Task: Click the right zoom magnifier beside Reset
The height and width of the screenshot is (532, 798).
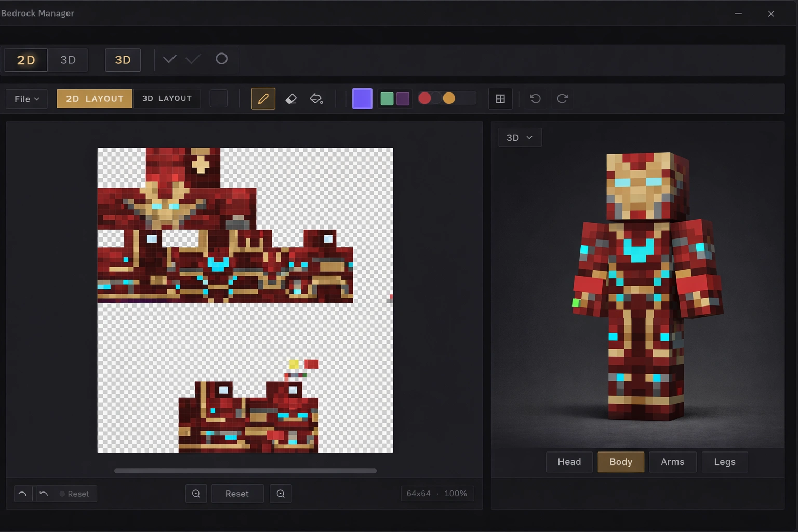Action: pyautogui.click(x=281, y=494)
